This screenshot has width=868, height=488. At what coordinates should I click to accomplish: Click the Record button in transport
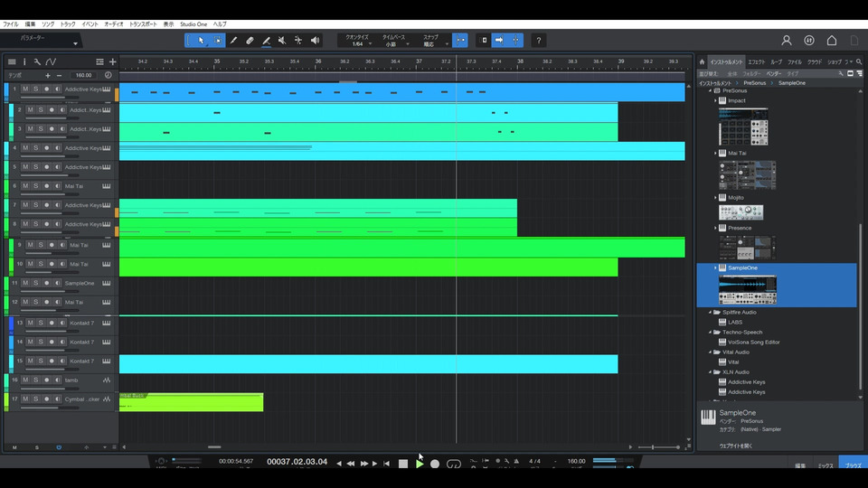pos(435,464)
